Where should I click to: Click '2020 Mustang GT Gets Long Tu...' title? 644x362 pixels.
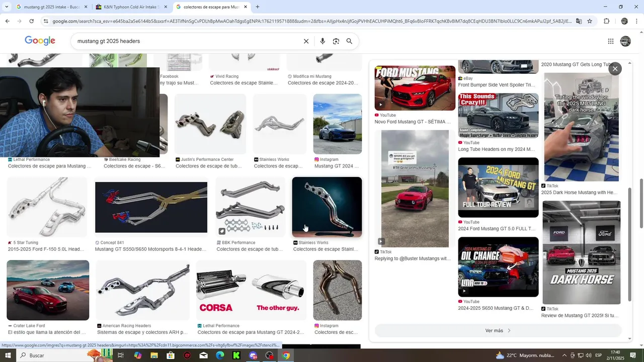[x=577, y=65]
